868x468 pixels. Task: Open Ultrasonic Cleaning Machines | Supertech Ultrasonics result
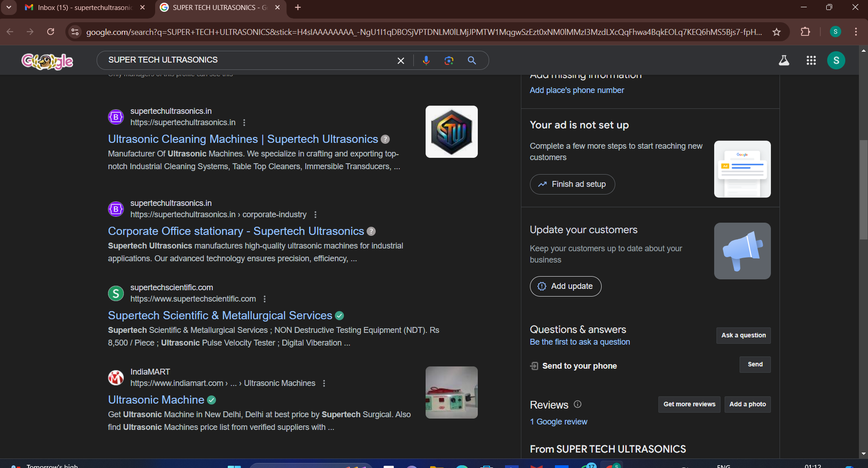(243, 139)
